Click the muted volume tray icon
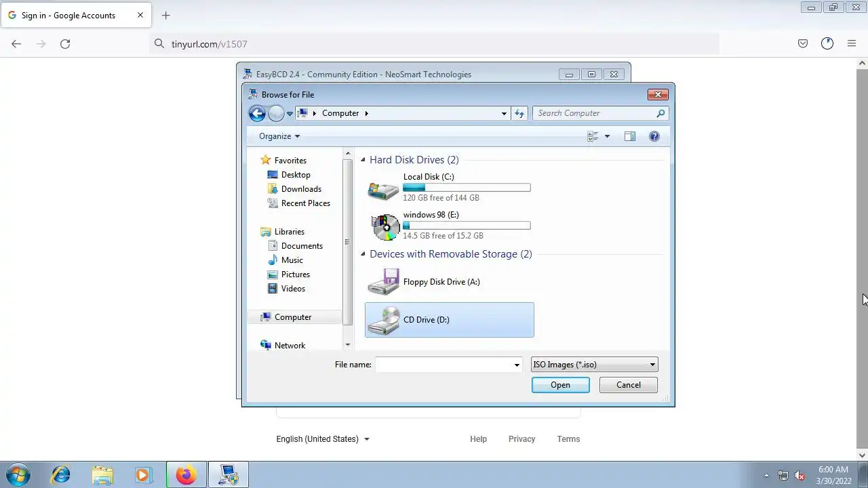The height and width of the screenshot is (488, 868). [800, 476]
